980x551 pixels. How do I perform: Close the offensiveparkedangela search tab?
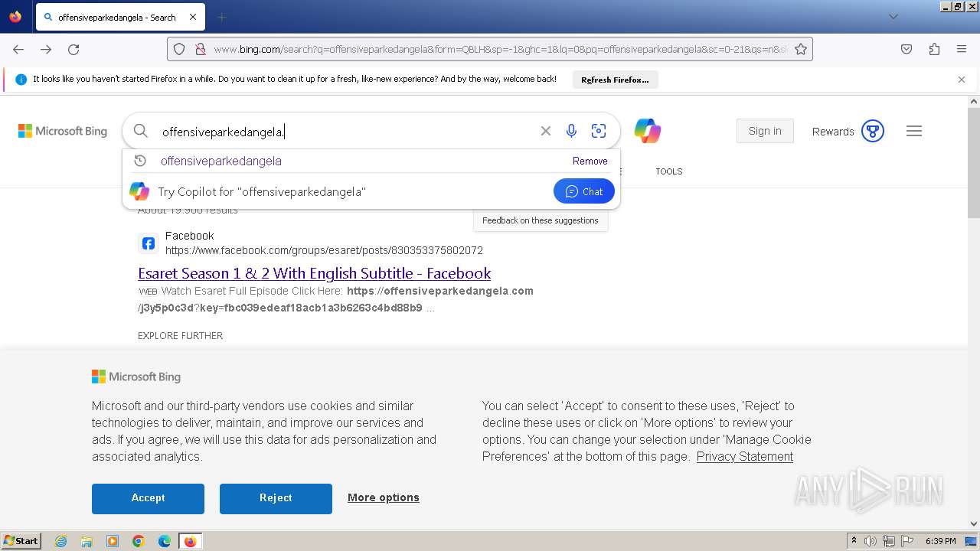(192, 17)
